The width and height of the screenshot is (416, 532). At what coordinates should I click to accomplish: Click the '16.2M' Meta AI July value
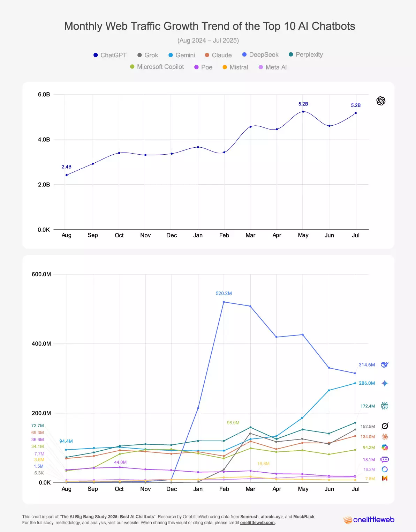pyautogui.click(x=369, y=470)
